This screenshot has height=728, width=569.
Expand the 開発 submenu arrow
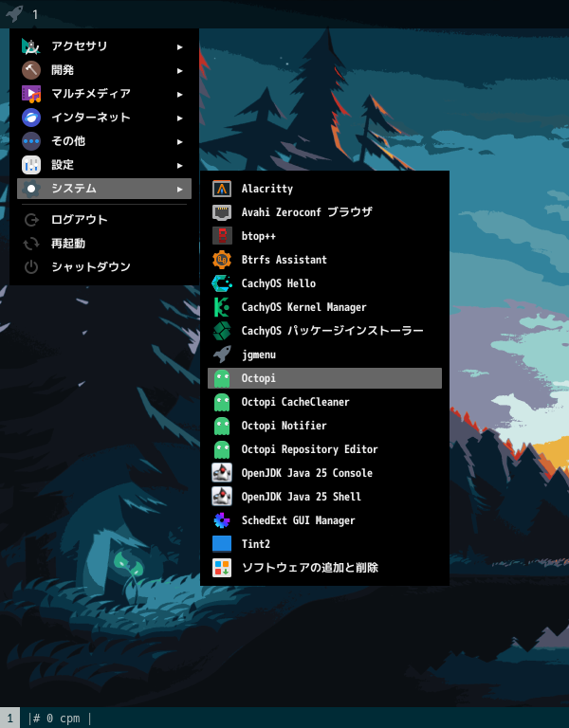pyautogui.click(x=180, y=70)
